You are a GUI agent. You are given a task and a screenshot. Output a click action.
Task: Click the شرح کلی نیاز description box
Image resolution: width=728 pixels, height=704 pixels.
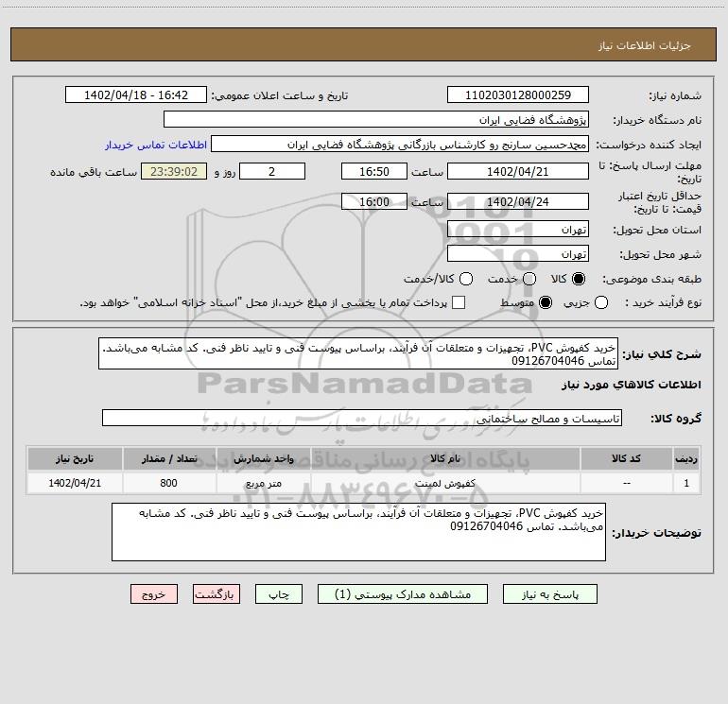click(358, 353)
